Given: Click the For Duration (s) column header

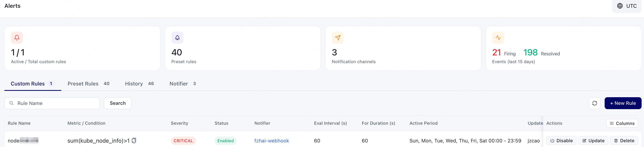Looking at the screenshot, I should pos(378,123).
